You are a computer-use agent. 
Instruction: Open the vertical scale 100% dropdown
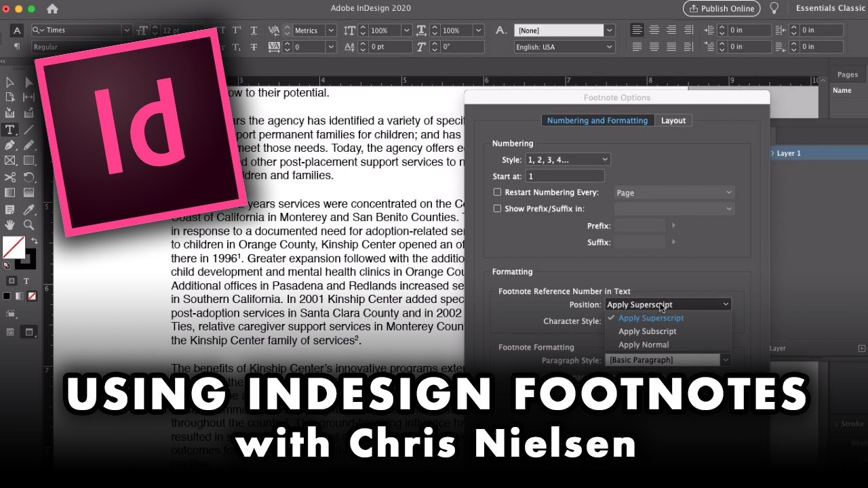(x=406, y=30)
